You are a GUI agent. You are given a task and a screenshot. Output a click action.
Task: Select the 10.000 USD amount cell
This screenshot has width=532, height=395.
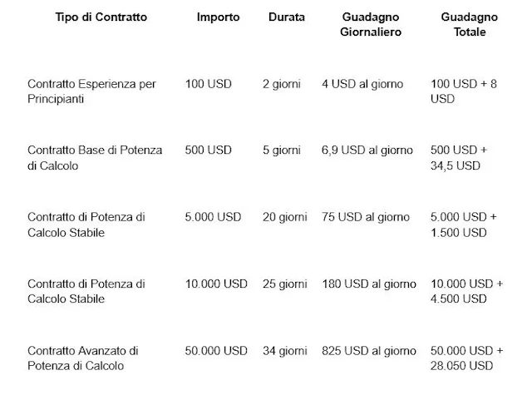pos(216,284)
